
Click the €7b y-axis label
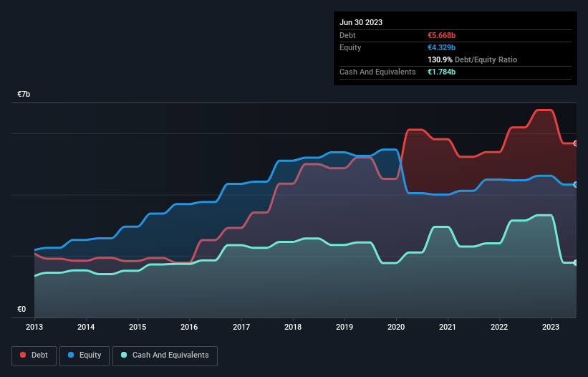(24, 95)
